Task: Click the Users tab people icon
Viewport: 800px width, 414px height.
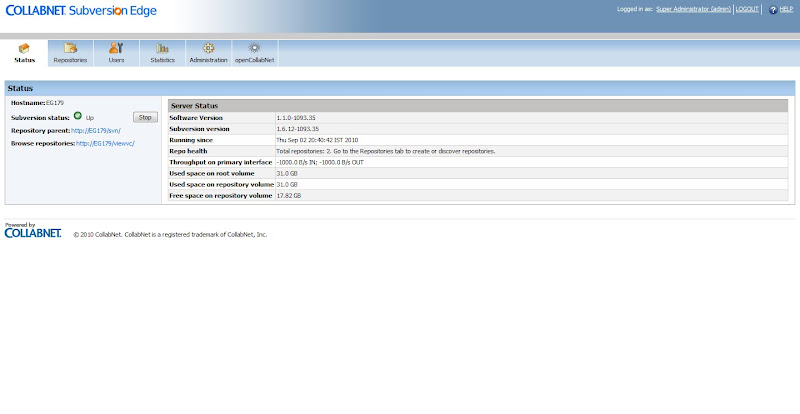Action: [116, 48]
